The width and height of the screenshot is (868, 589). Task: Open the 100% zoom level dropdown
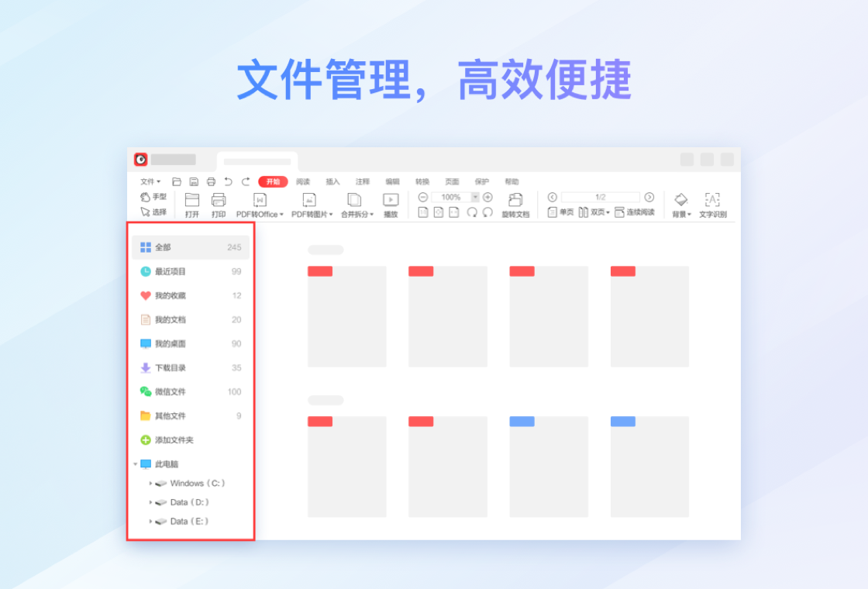pyautogui.click(x=475, y=197)
